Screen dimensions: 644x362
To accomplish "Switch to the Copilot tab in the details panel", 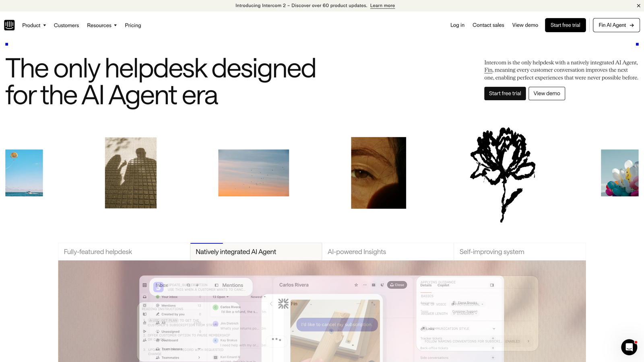I will pyautogui.click(x=443, y=285).
